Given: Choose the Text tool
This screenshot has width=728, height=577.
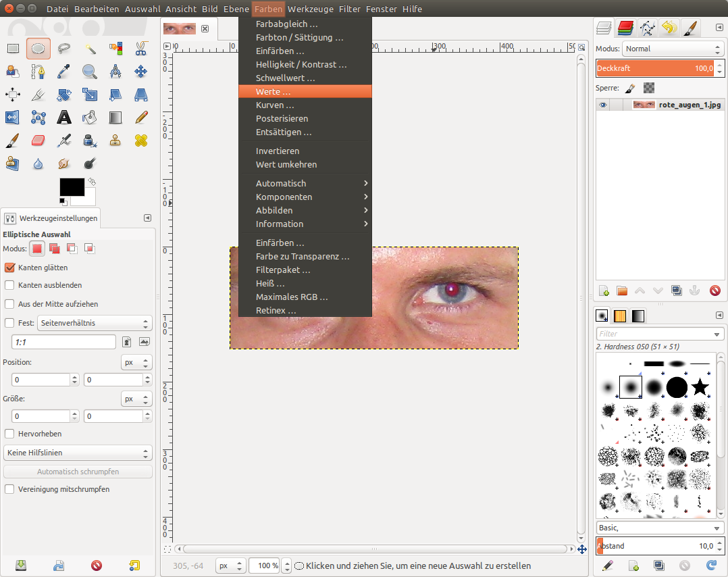Looking at the screenshot, I should (64, 118).
